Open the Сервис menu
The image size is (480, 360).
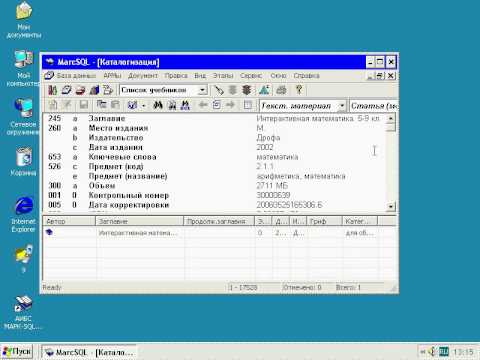click(x=251, y=76)
